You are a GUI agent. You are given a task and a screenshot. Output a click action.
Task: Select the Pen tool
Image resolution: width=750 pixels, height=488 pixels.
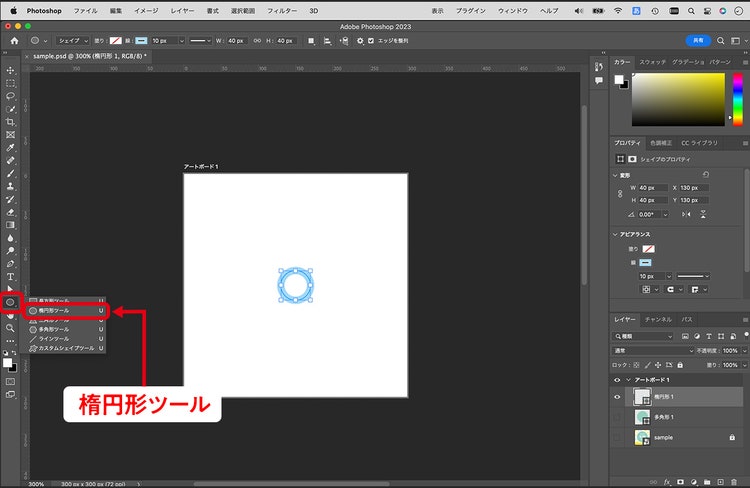[10, 264]
